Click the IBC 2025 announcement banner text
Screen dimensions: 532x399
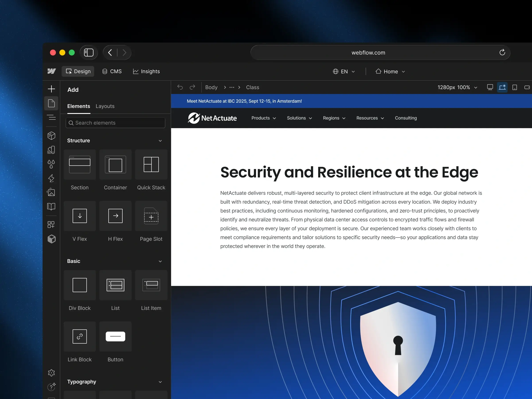[x=244, y=101]
